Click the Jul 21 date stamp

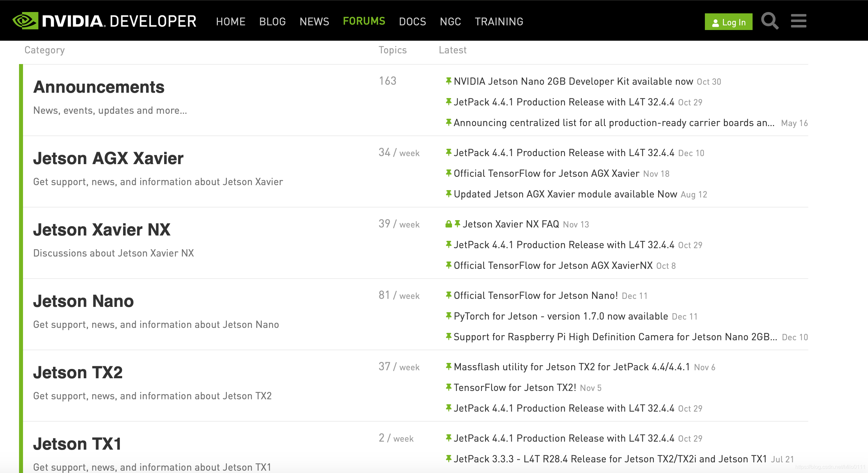[x=782, y=460]
